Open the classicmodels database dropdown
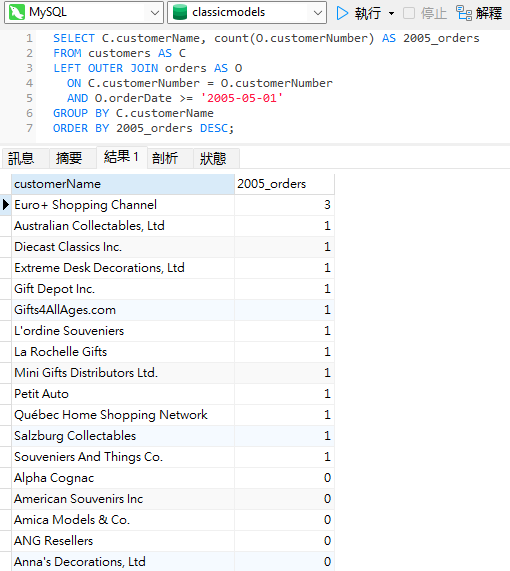Screen dimensions: 510x571 (x=247, y=13)
